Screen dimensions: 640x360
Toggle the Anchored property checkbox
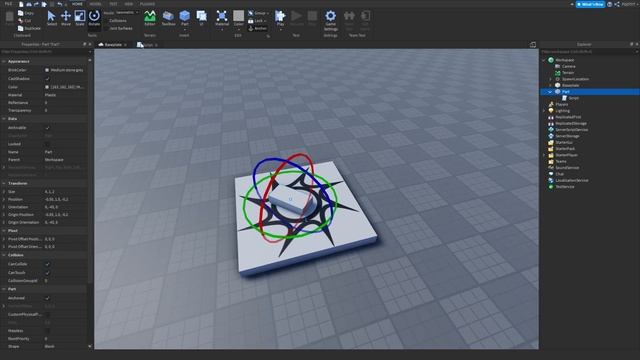coord(47,298)
